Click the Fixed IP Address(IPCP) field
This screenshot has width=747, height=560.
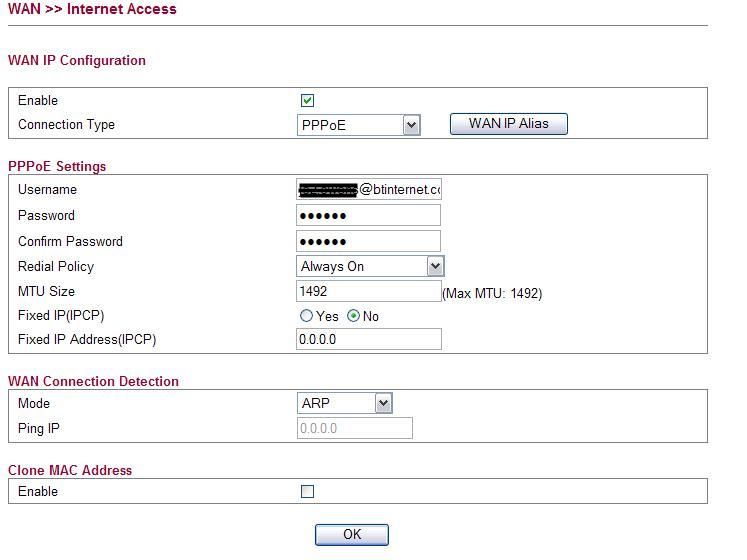[369, 339]
